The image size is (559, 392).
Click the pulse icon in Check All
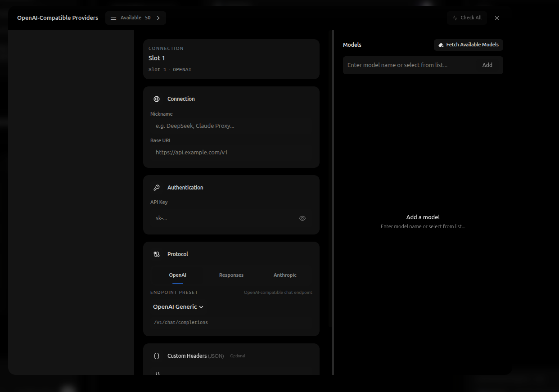coord(455,18)
